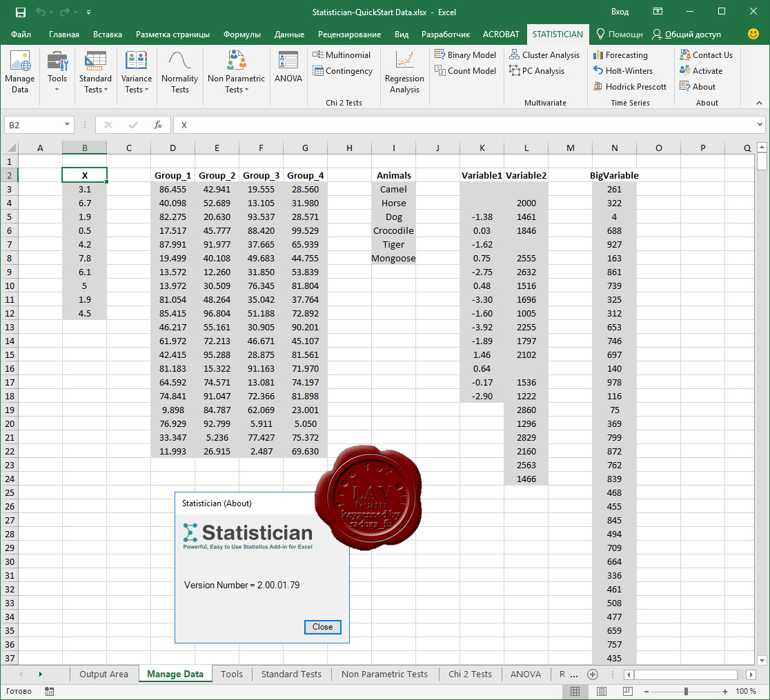The image size is (770, 700).
Task: Click zoom out minus button
Action: coord(646,691)
